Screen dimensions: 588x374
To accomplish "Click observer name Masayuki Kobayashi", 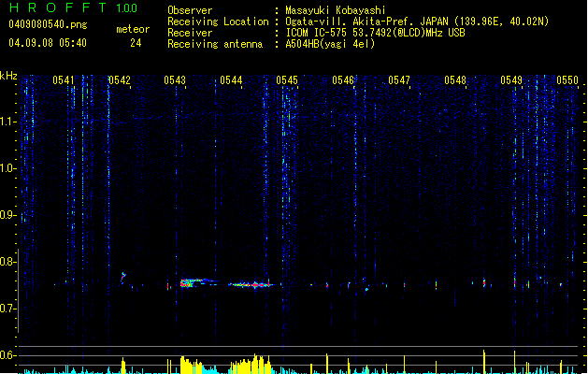I will point(336,10).
